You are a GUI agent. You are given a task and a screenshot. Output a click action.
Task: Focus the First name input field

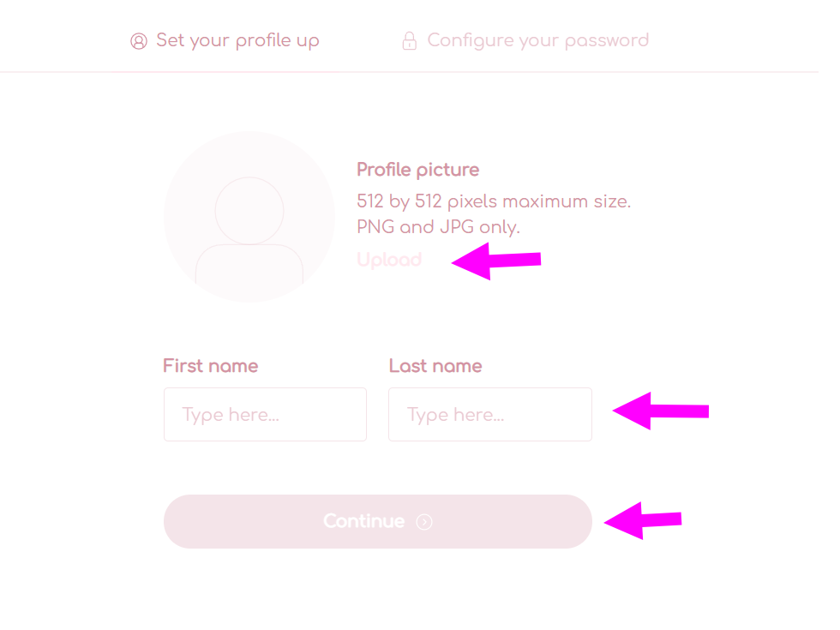point(265,415)
